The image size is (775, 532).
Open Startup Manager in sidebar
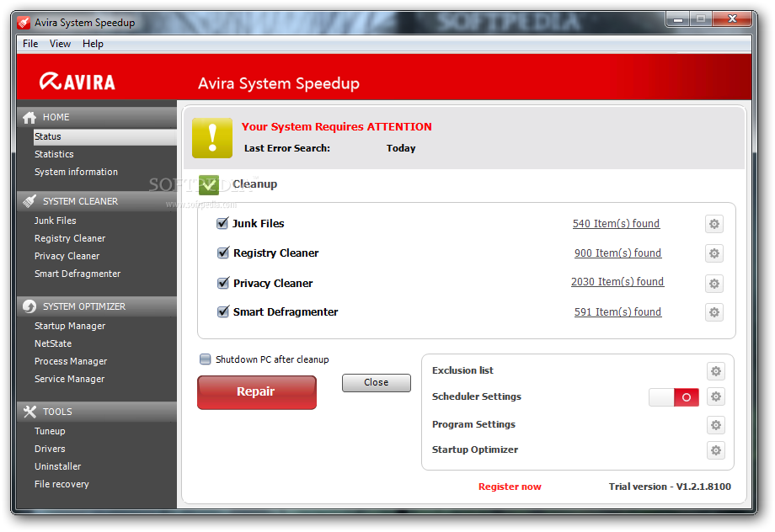[70, 326]
